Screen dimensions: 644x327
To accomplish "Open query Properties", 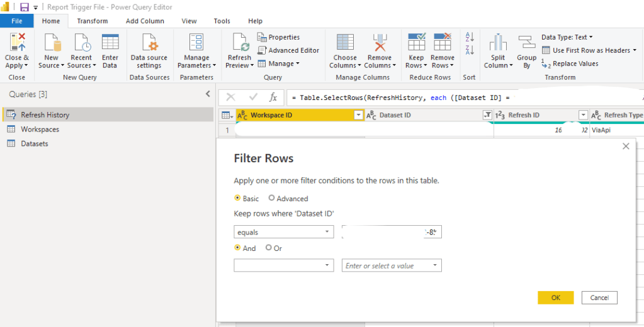I will coord(279,37).
